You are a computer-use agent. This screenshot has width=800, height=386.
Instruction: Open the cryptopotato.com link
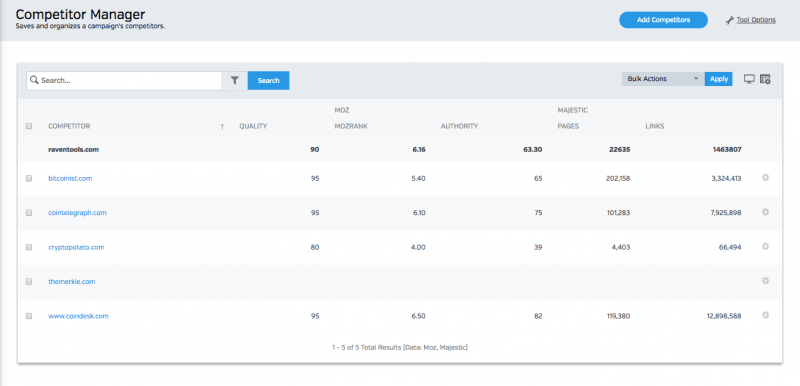pyautogui.click(x=76, y=247)
